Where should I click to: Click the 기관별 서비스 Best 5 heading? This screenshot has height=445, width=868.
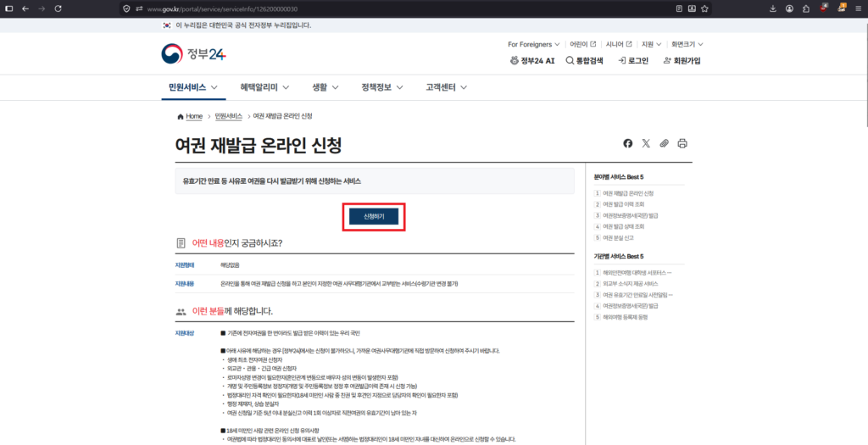point(618,256)
